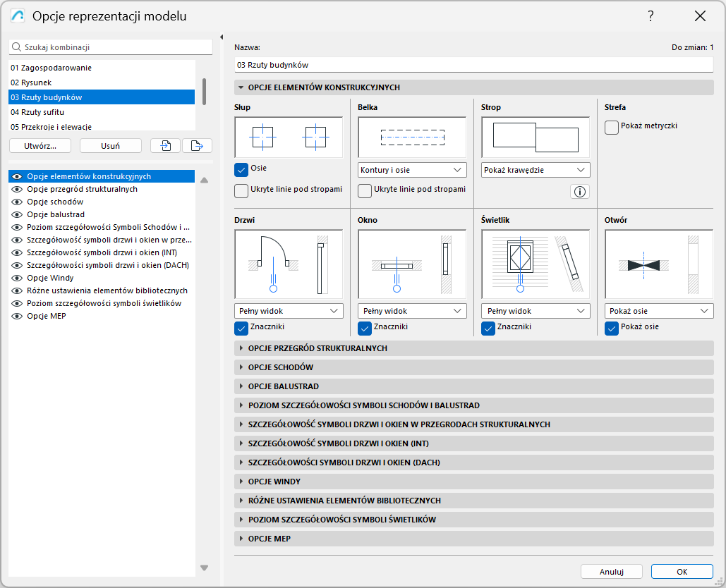Click the help question mark icon
The height and width of the screenshot is (588, 726).
pos(650,16)
